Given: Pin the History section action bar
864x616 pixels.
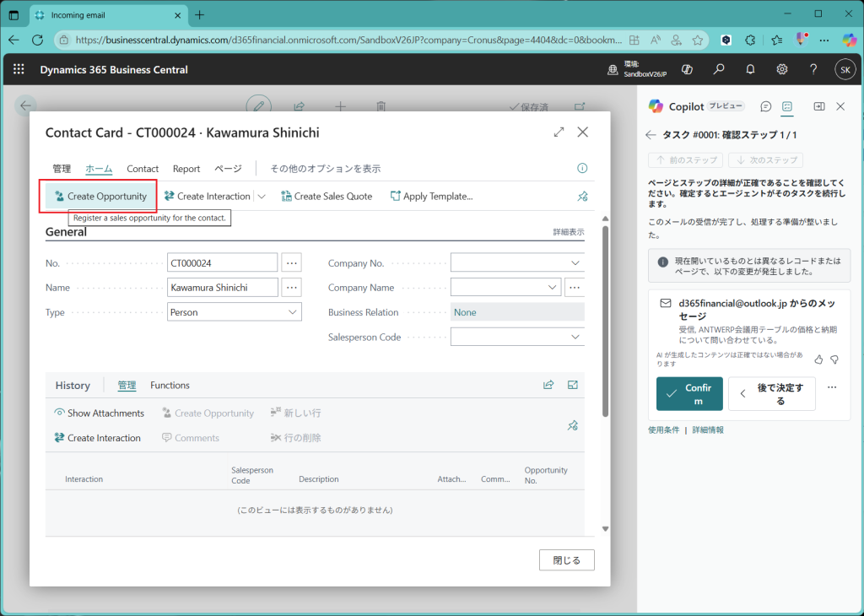Looking at the screenshot, I should (573, 425).
